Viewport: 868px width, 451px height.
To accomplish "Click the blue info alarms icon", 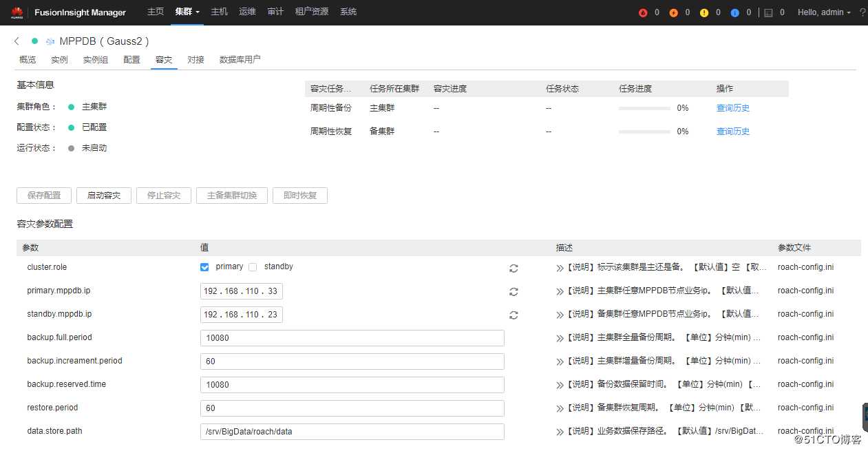I will [735, 12].
